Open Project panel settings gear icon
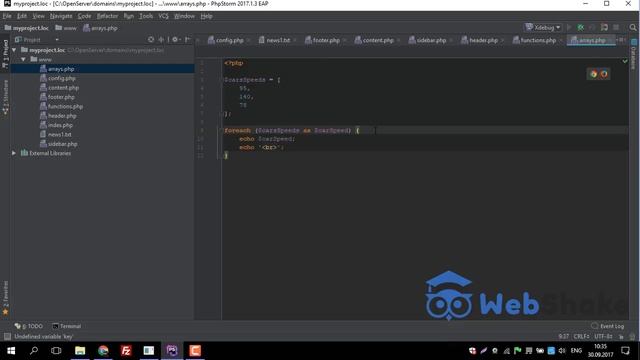This screenshot has height=360, width=640. click(175, 40)
